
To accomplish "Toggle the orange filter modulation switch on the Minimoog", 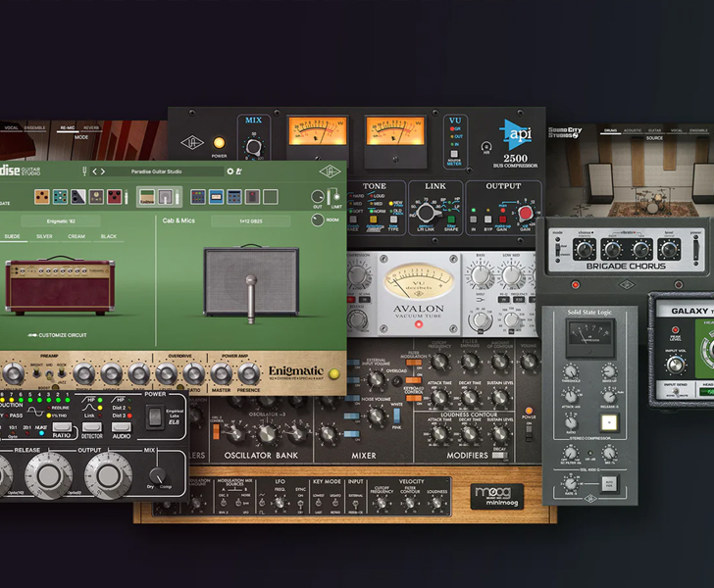I will (x=414, y=363).
